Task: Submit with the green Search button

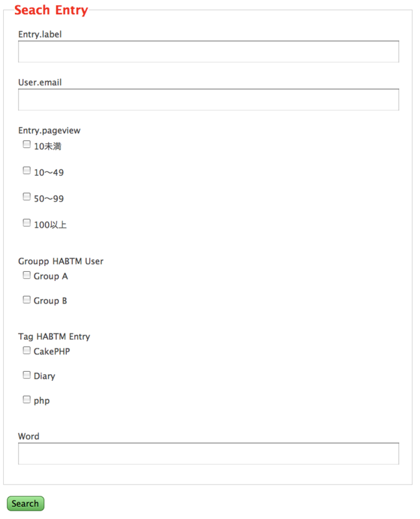Action: click(x=25, y=503)
